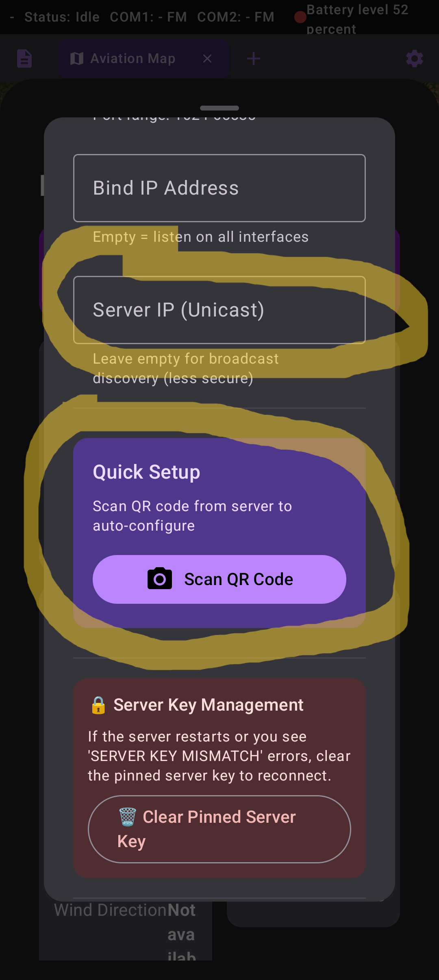Tap the Quick Setup heading

[x=146, y=471]
